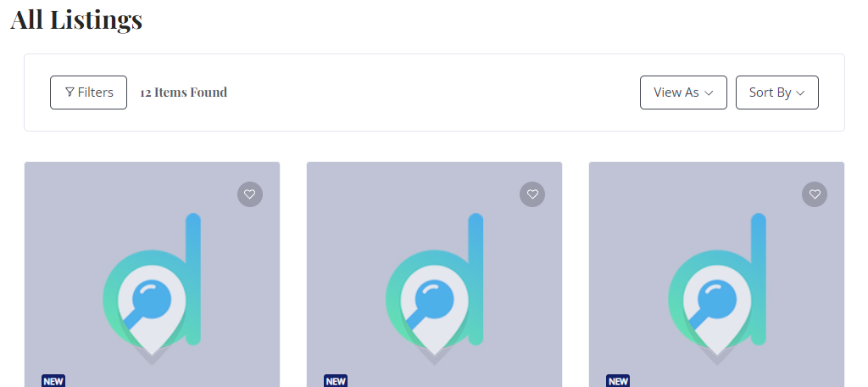Favorite the middle listing with its heart icon

click(x=532, y=194)
